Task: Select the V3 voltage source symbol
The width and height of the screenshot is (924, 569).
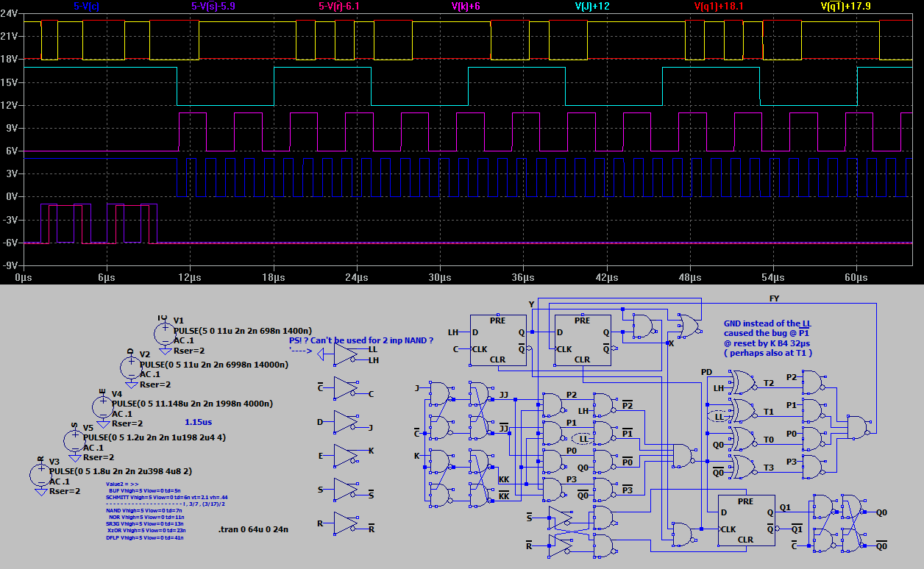Action: pos(41,476)
